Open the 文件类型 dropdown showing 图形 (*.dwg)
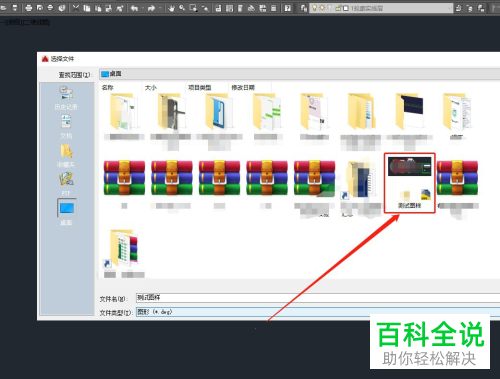500x379 pixels. [x=318, y=312]
